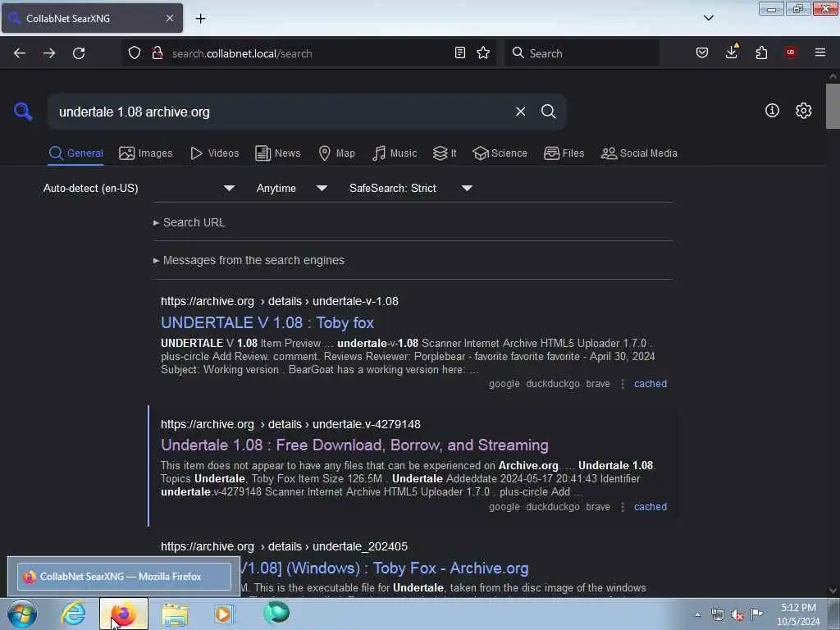Image resolution: width=840 pixels, height=630 pixels.
Task: Focus the SearXNG query input field
Action: tap(279, 112)
